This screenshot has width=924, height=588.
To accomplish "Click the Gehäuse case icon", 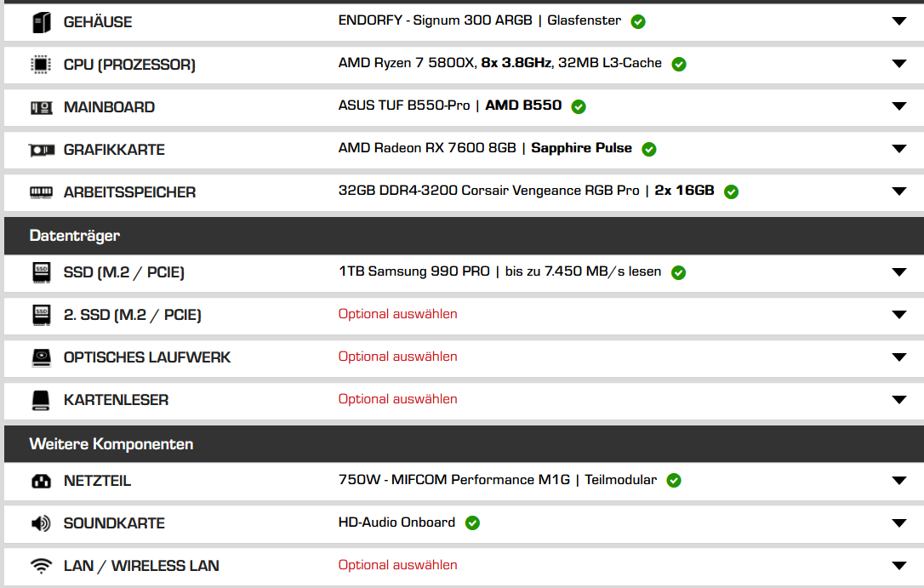I will (x=41, y=22).
